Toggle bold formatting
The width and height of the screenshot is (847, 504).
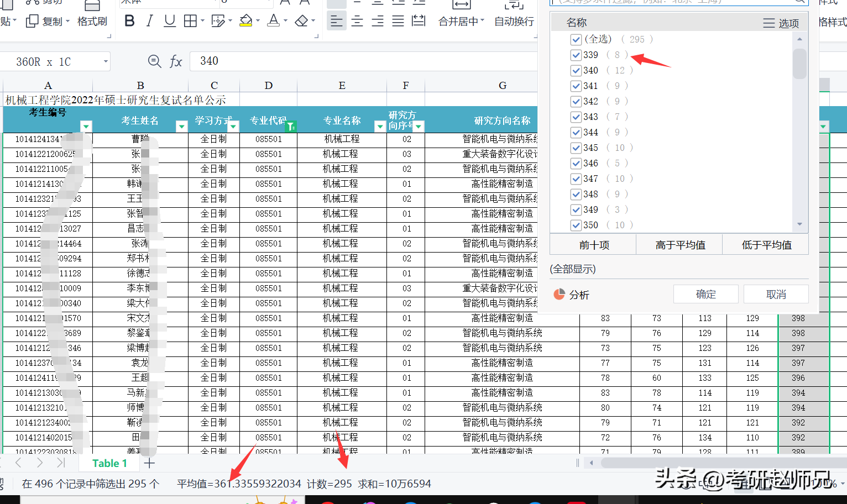pyautogui.click(x=129, y=21)
